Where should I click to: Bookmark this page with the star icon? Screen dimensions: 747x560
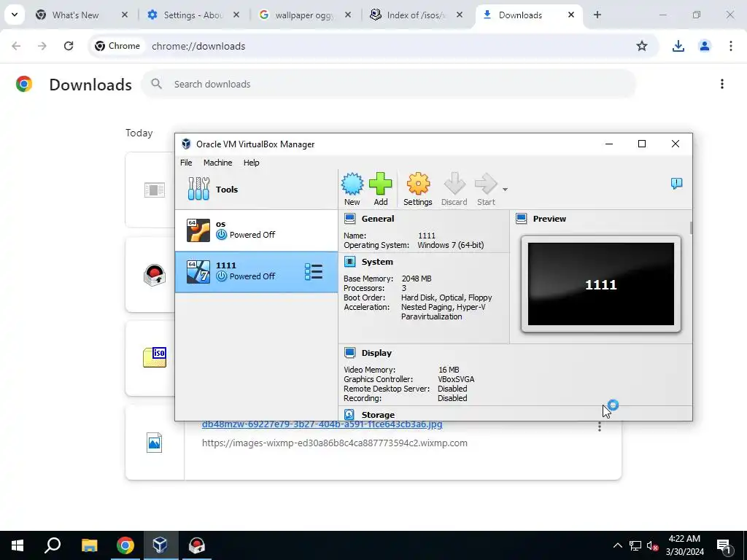642,46
